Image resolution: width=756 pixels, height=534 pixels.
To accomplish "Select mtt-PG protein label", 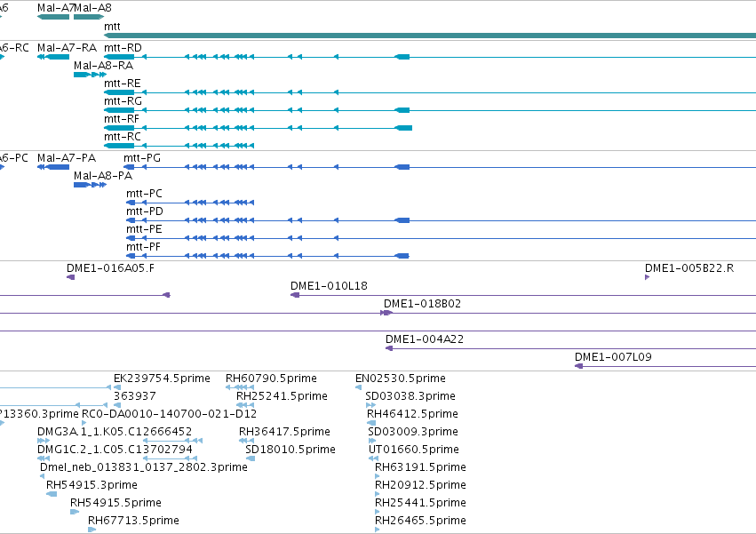I will point(142,158).
